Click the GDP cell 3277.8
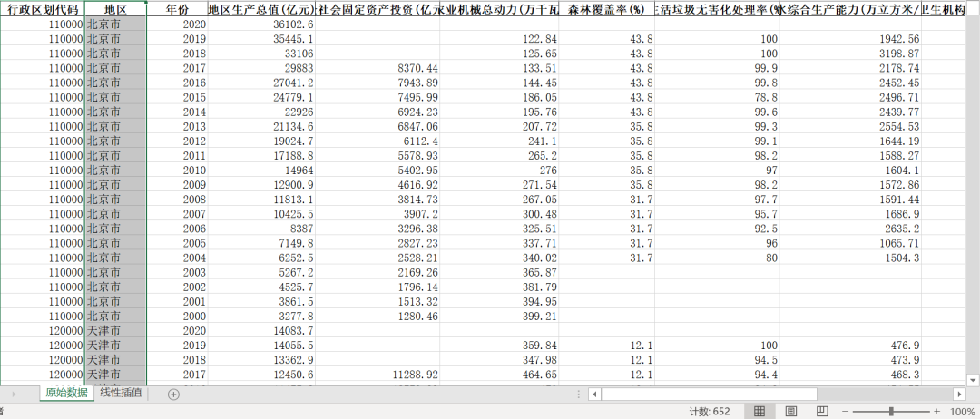This screenshot has height=419, width=980. coord(261,316)
